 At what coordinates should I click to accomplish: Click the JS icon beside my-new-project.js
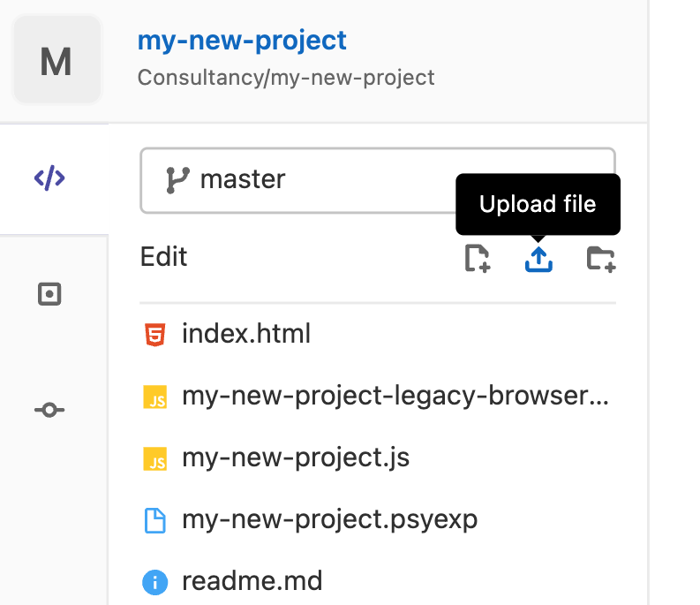coord(154,459)
